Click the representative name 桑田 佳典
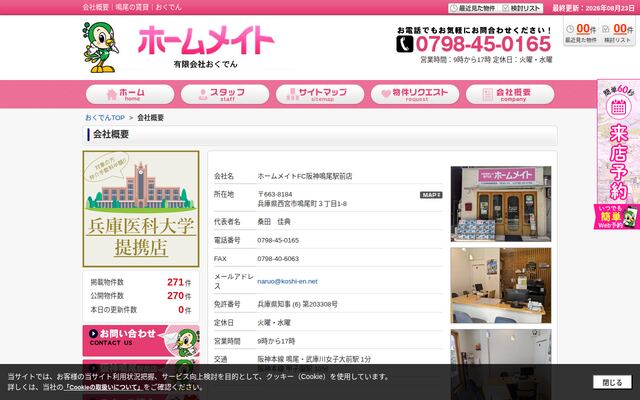This screenshot has width=640, height=400. coord(274,222)
